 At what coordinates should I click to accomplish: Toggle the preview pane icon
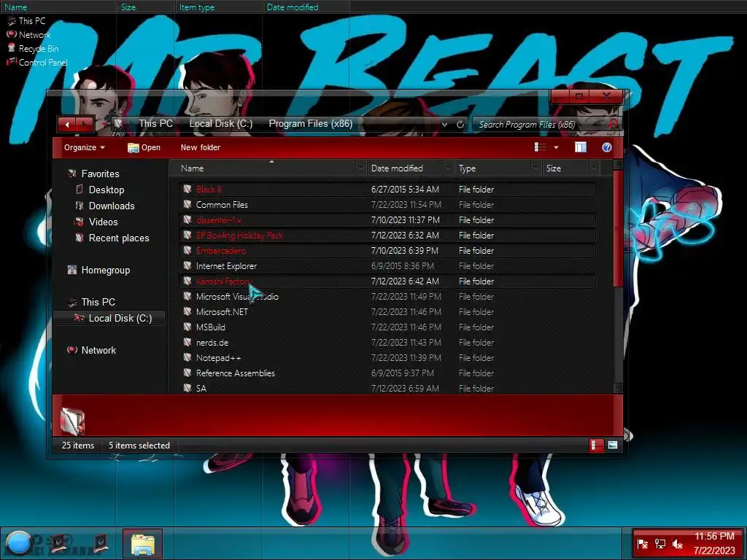click(580, 147)
